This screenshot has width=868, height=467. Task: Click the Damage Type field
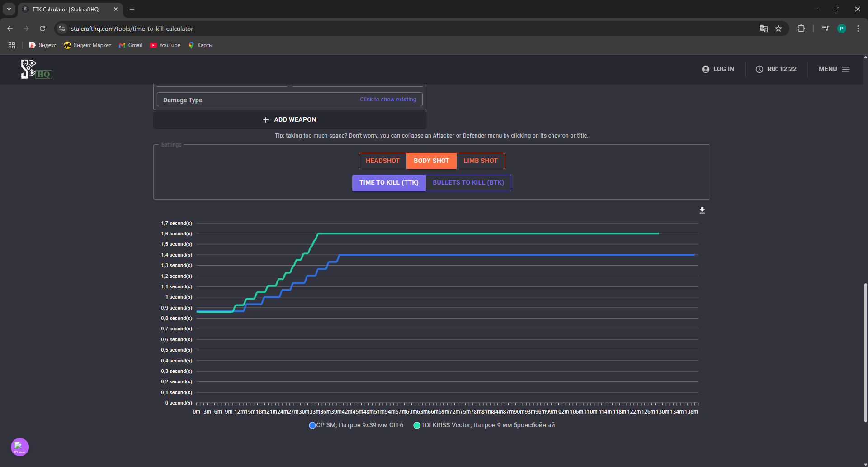(289, 100)
